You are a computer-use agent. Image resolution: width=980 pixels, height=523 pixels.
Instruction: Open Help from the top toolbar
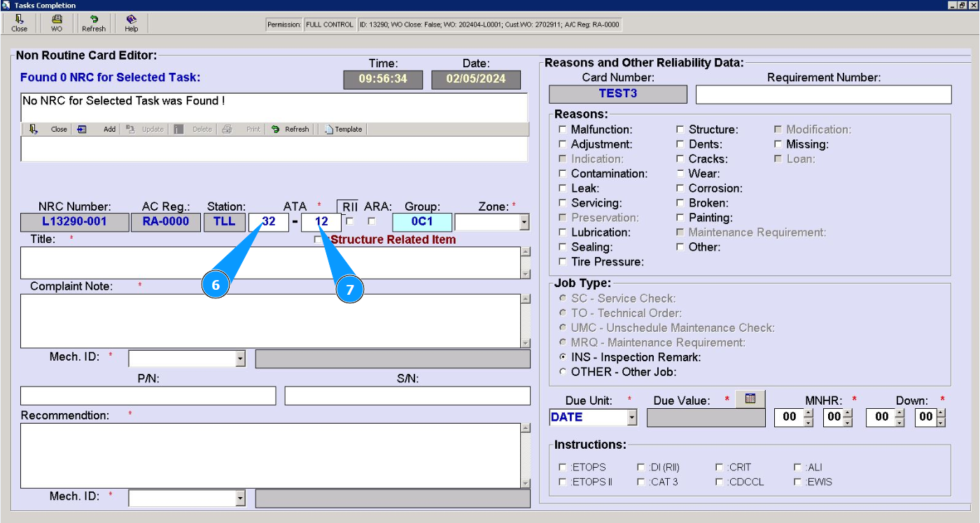click(x=131, y=23)
